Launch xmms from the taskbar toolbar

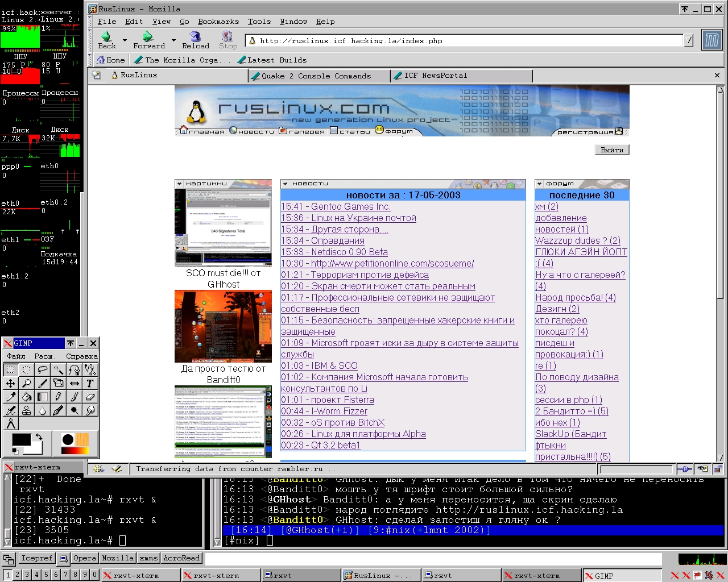[148, 558]
